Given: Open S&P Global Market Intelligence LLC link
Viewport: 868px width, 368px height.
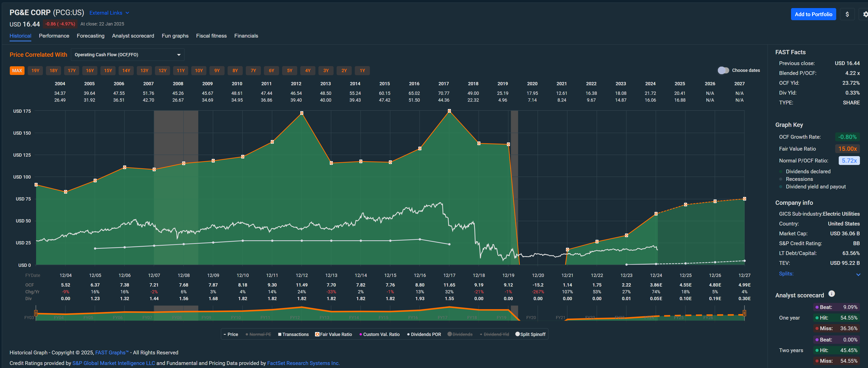Looking at the screenshot, I should point(114,363).
